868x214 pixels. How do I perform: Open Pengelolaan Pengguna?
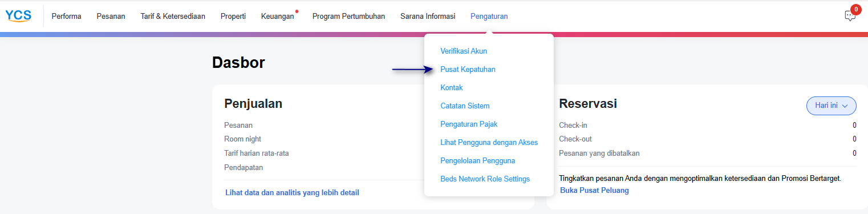click(478, 161)
